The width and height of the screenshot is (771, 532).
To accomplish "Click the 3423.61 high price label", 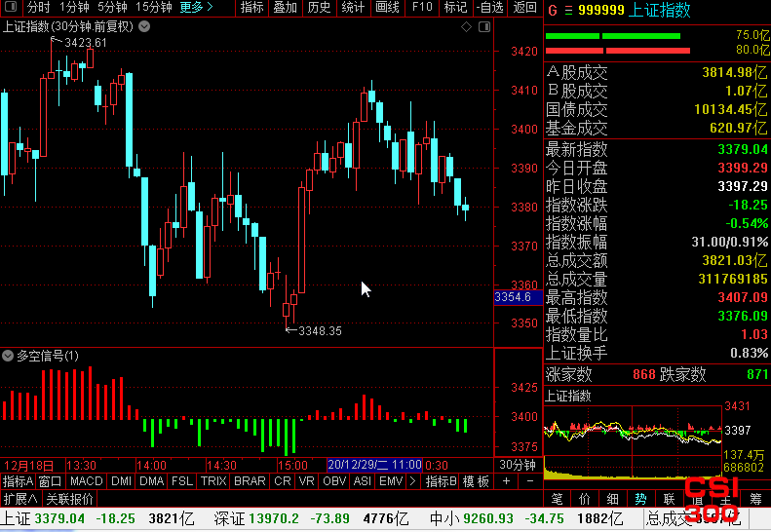I will pyautogui.click(x=86, y=43).
